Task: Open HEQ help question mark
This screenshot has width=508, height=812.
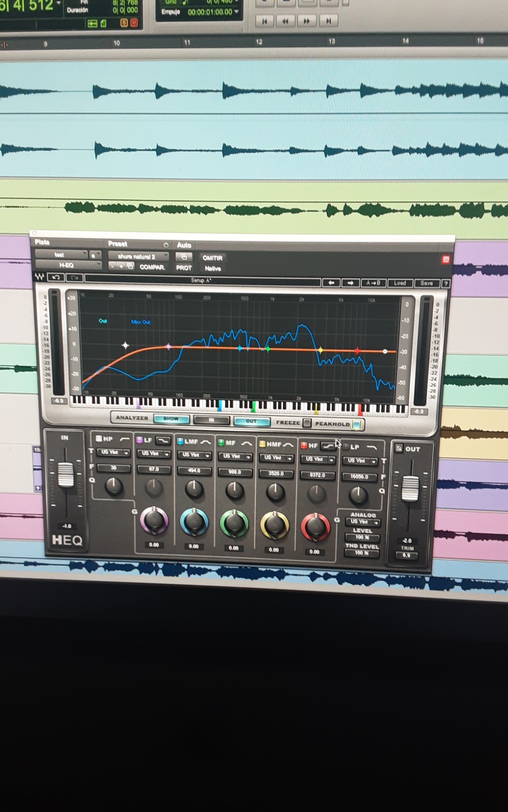Action: tap(446, 284)
